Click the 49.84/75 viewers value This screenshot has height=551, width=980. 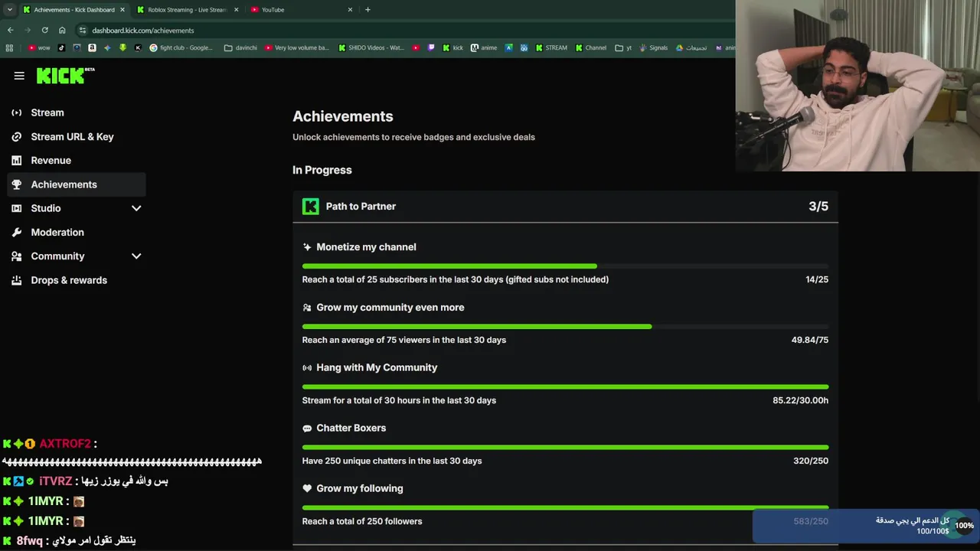pos(810,340)
